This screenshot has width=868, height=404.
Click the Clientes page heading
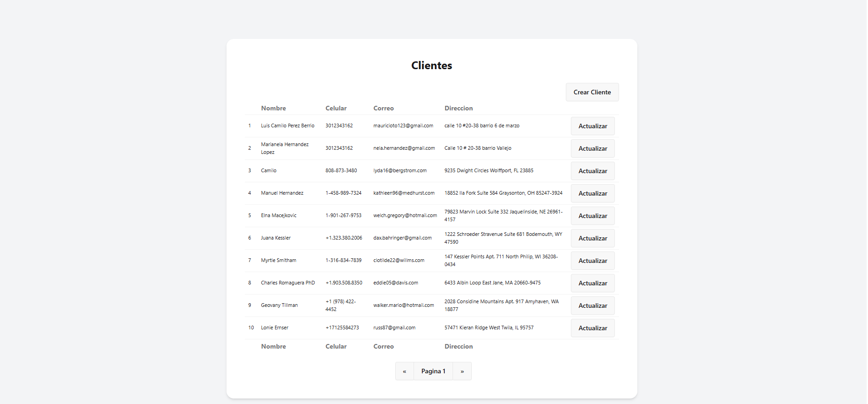431,66
